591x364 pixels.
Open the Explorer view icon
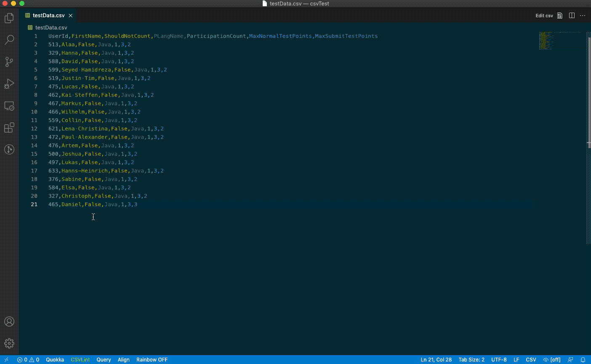9,18
